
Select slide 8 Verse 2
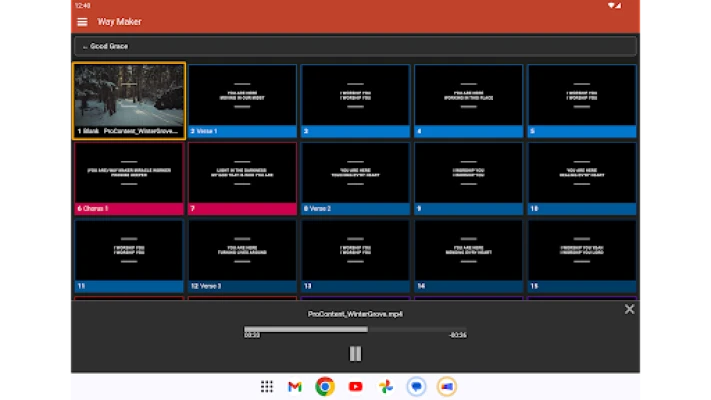click(x=356, y=178)
